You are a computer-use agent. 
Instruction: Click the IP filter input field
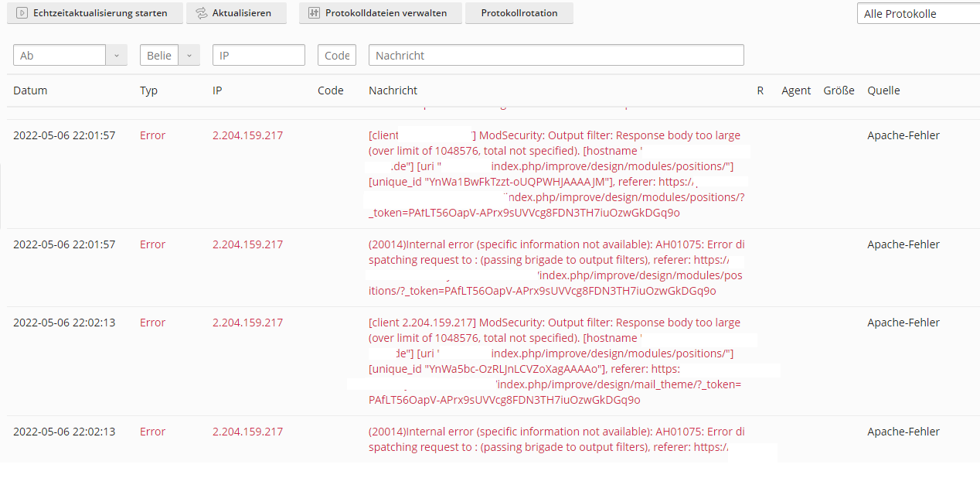point(259,55)
